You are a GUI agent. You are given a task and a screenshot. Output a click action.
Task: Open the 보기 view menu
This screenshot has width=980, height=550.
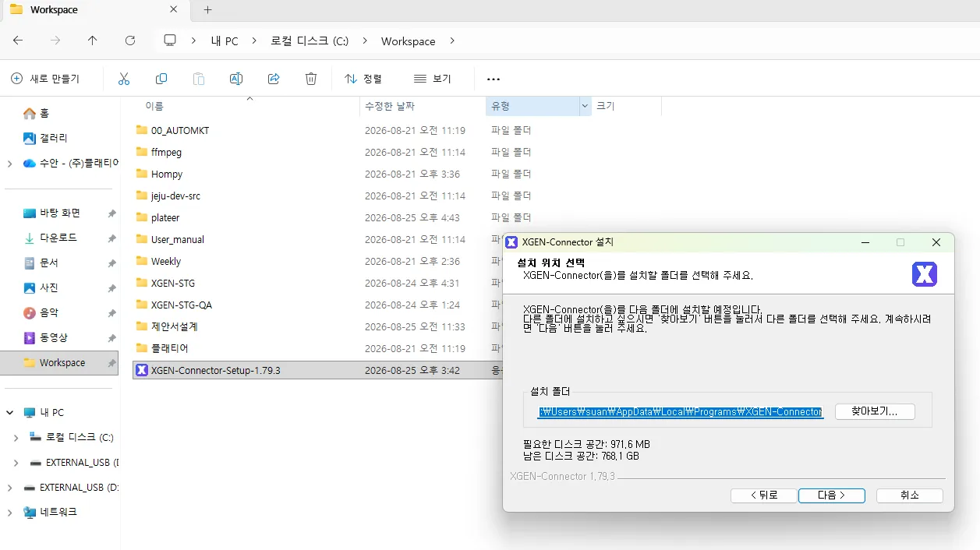point(433,79)
